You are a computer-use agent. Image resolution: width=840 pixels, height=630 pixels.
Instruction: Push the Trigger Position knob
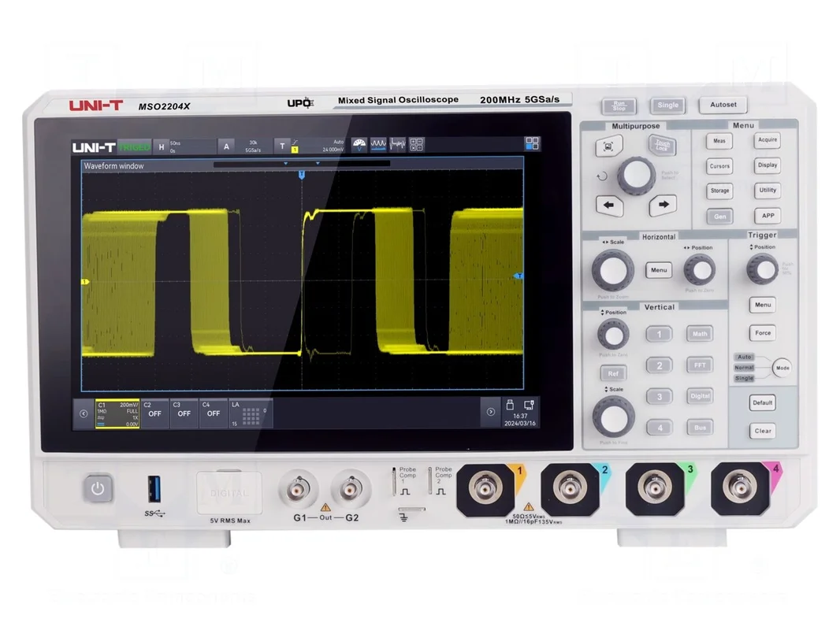click(x=762, y=269)
